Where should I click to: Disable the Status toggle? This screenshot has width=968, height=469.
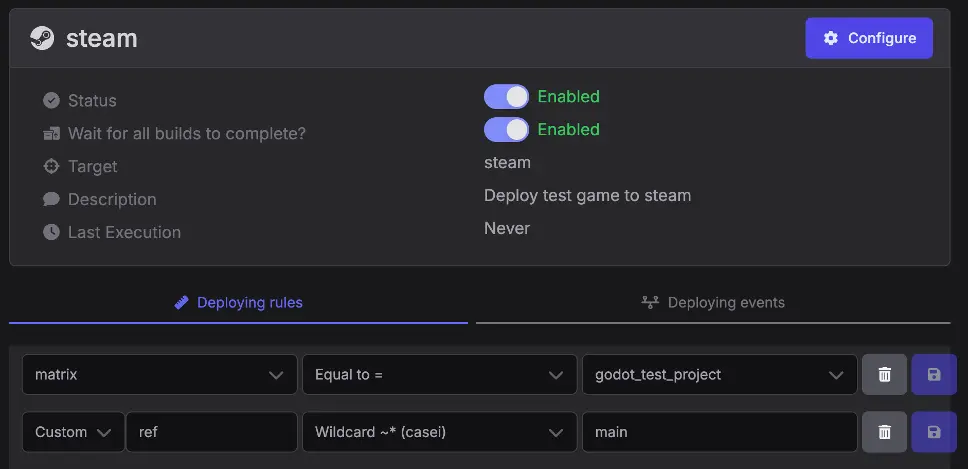click(506, 97)
